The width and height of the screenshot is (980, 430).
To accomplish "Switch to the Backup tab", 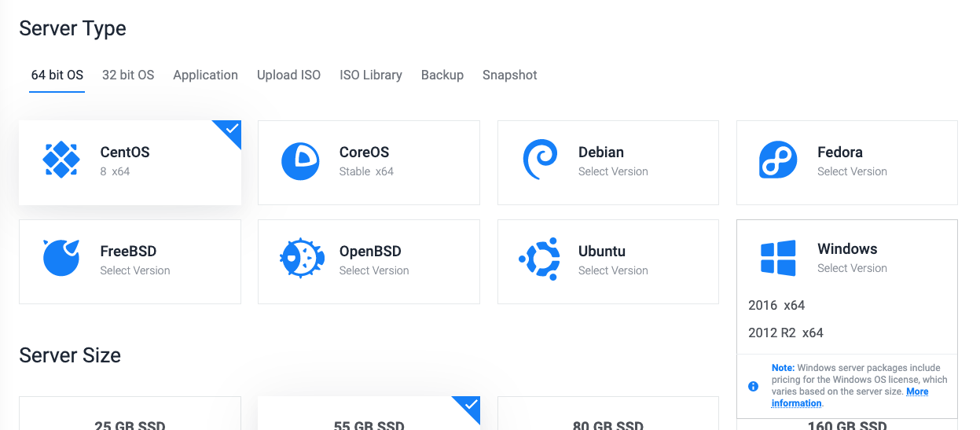I will point(442,75).
